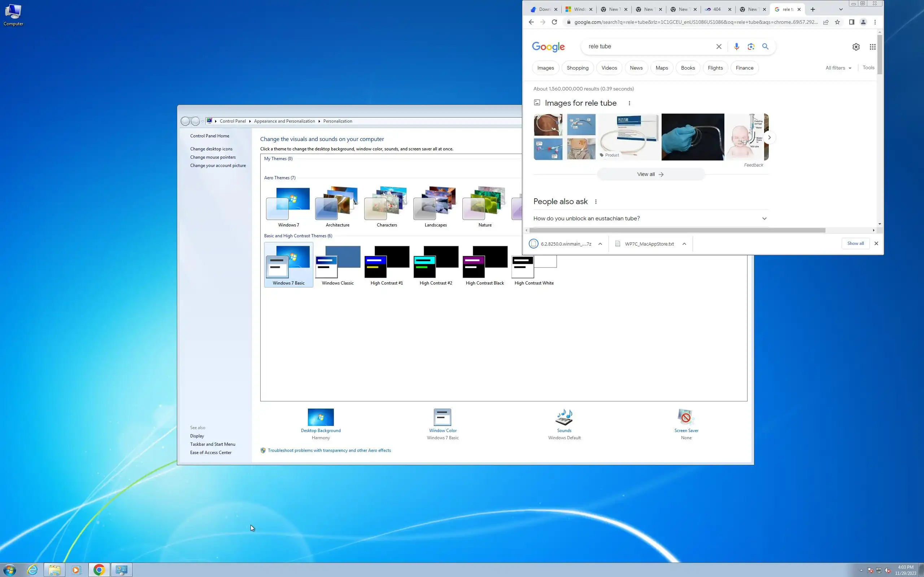
Task: Bookmark this page with star icon
Action: click(837, 22)
